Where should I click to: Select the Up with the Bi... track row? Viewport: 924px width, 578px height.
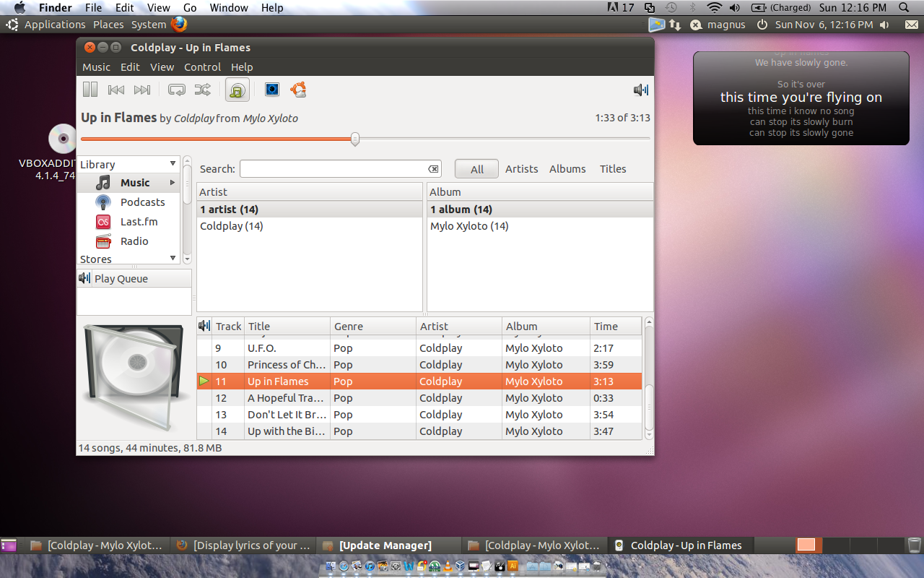click(419, 431)
